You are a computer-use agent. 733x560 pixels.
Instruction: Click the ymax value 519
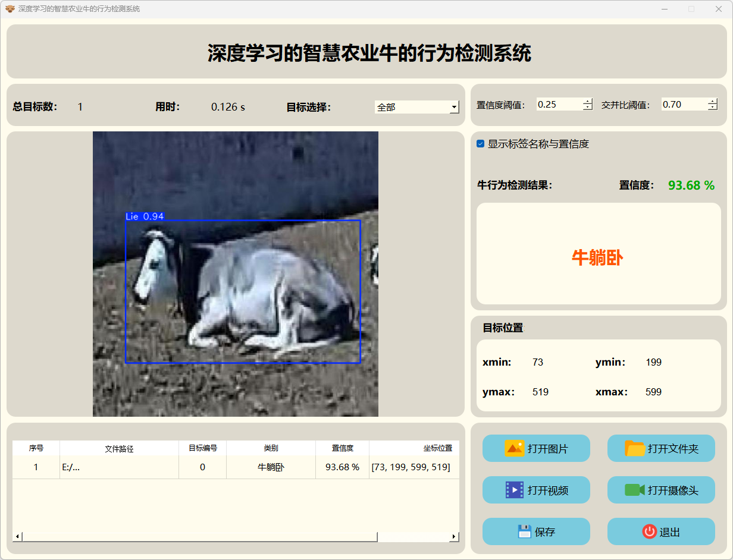[540, 392]
